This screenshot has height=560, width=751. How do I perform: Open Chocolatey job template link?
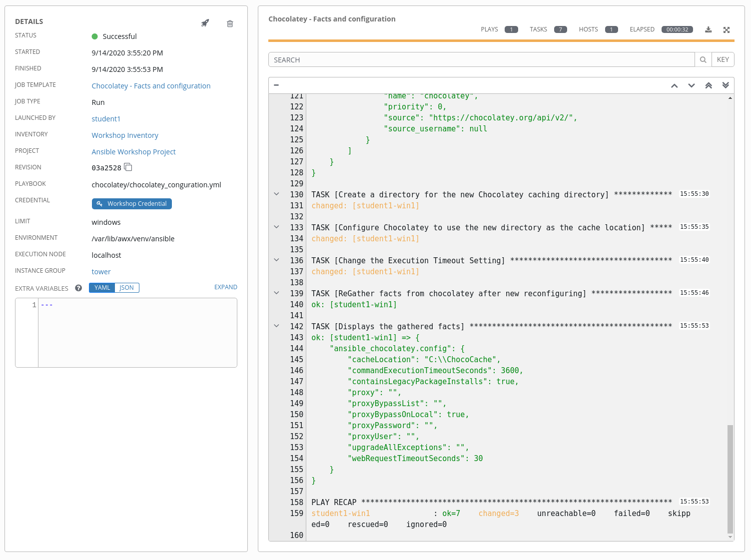pyautogui.click(x=151, y=86)
